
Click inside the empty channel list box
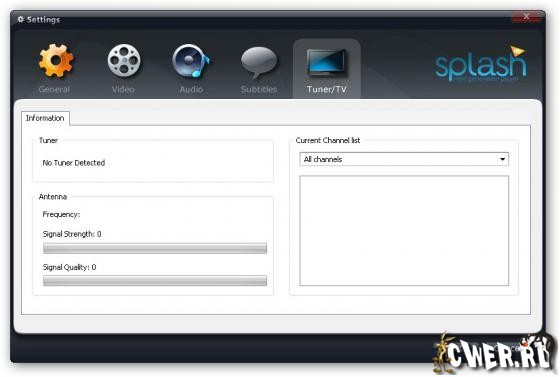click(404, 231)
